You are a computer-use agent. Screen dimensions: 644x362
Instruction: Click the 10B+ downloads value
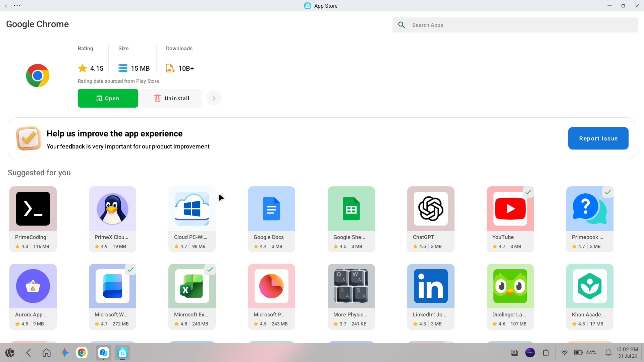coord(186,68)
